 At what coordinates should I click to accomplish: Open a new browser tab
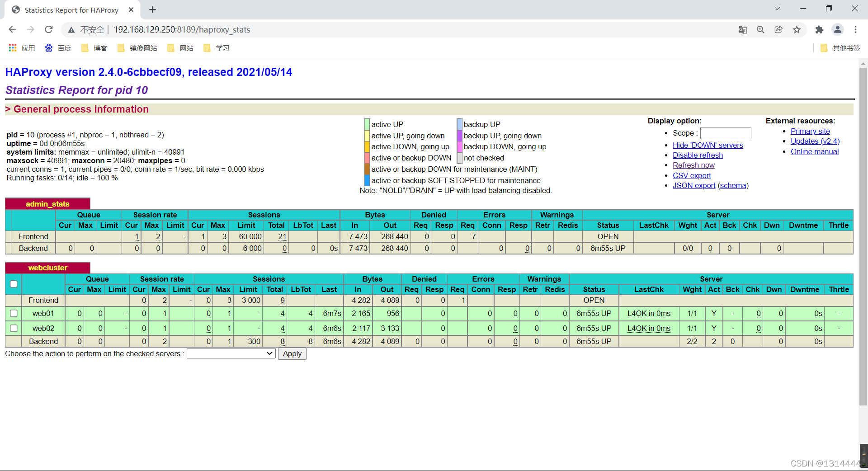click(152, 10)
